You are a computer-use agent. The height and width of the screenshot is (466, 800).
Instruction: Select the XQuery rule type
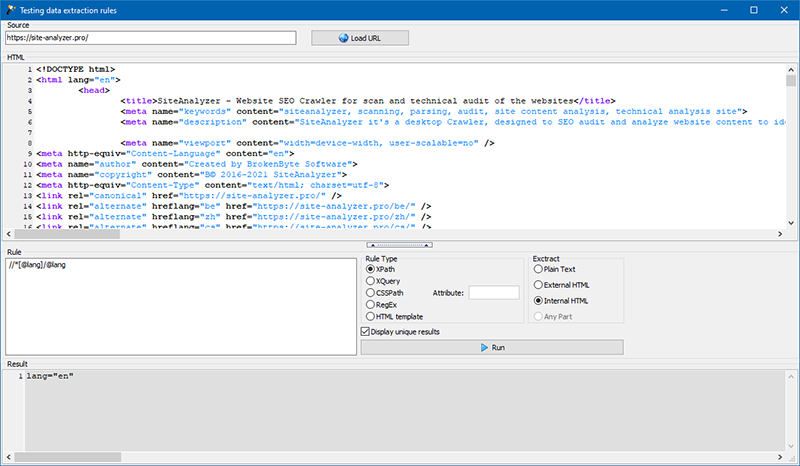(383, 281)
